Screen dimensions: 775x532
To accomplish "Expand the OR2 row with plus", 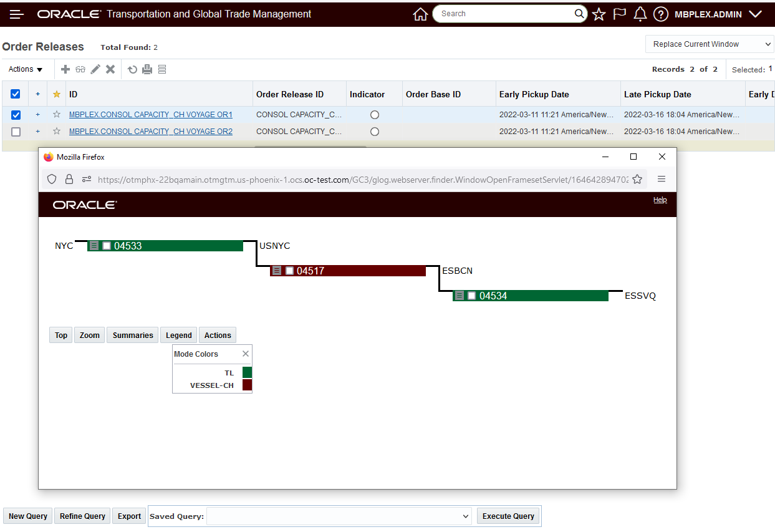I will pos(37,132).
